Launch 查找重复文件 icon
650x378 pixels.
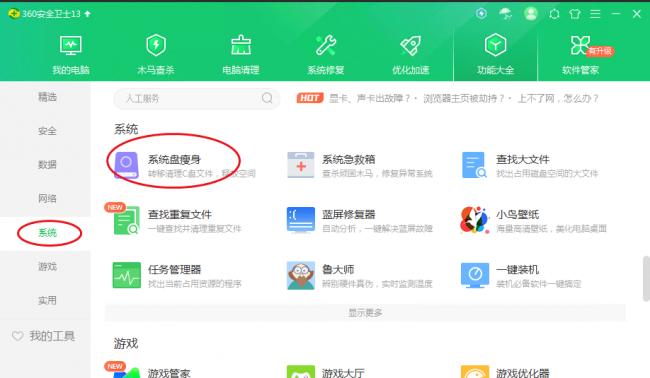pos(126,220)
